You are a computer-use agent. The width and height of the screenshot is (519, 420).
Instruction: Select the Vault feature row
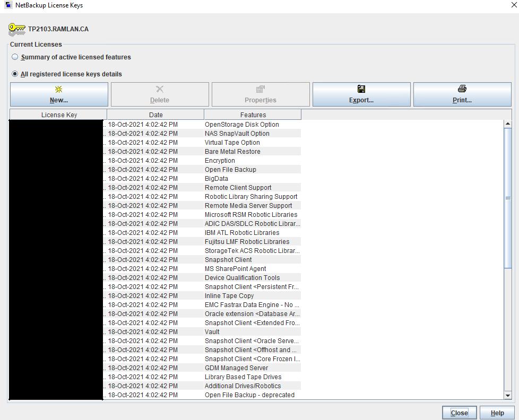pyautogui.click(x=155, y=331)
